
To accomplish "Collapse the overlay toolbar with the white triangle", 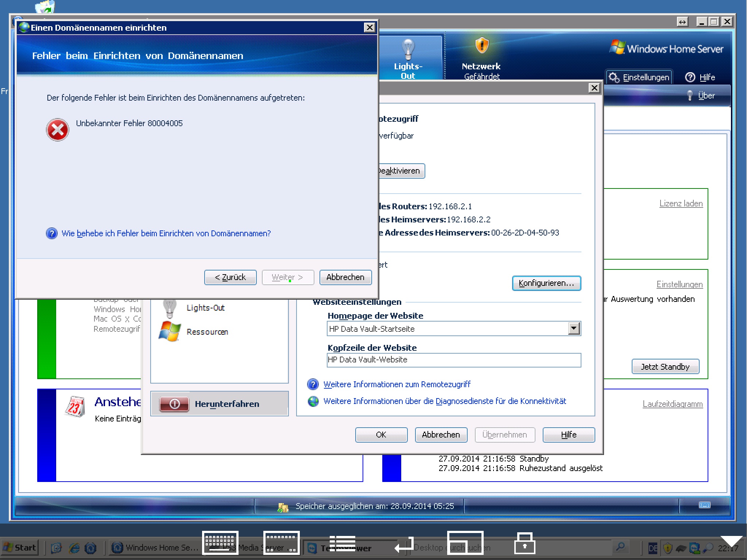I will (731, 541).
